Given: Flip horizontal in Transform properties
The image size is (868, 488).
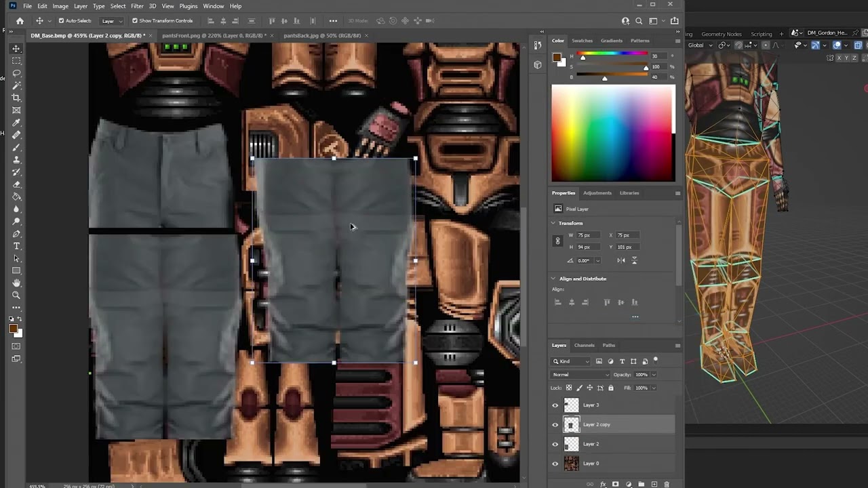Looking at the screenshot, I should 621,260.
